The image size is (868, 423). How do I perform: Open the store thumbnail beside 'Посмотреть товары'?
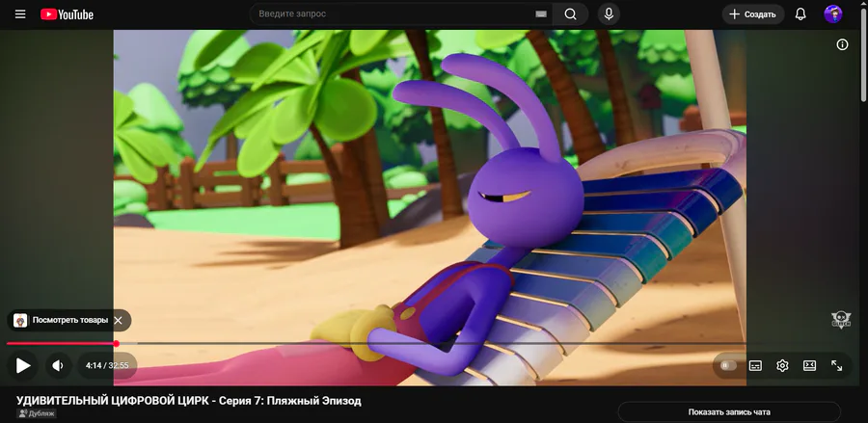pyautogui.click(x=20, y=320)
